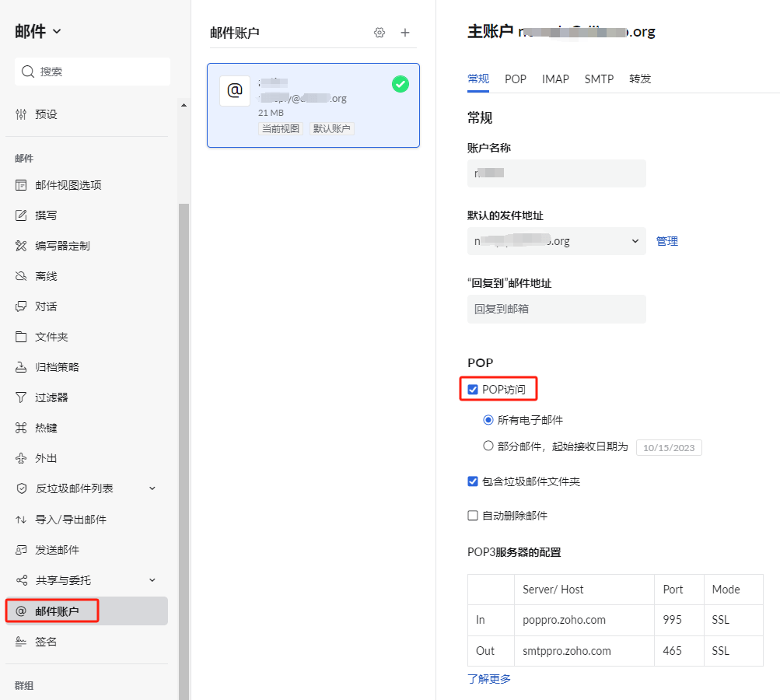The width and height of the screenshot is (780, 700).
Task: Enable 自动删除邮件 checkbox
Action: point(473,516)
